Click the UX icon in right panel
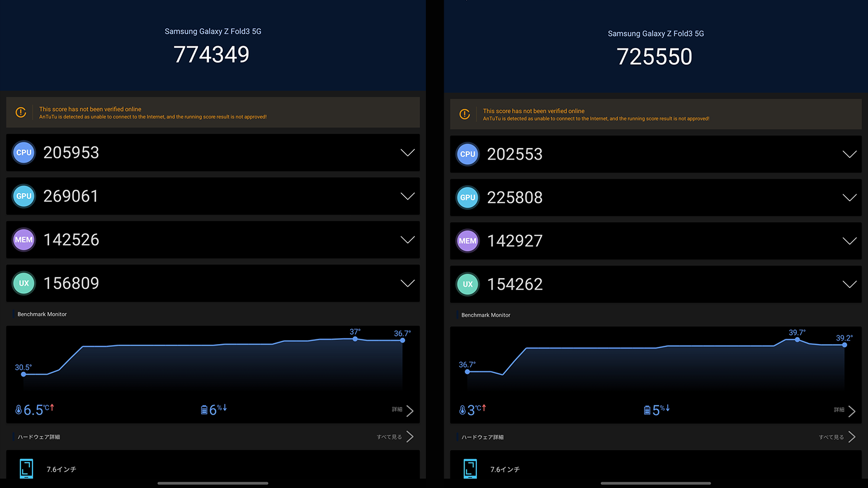Screen dimensions: 868x488 pyautogui.click(x=468, y=284)
